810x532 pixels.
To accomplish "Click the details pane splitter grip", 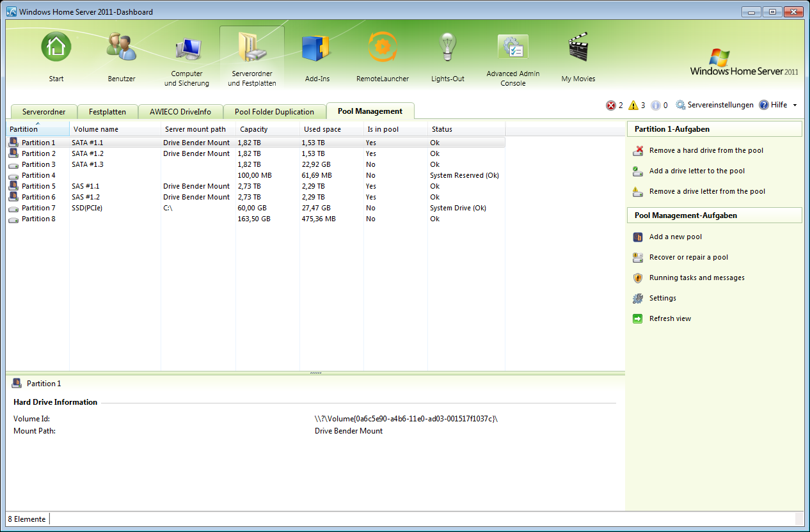I will click(x=315, y=372).
